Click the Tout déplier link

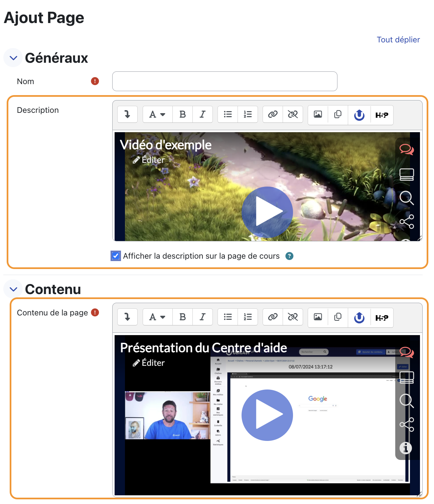[x=398, y=39]
